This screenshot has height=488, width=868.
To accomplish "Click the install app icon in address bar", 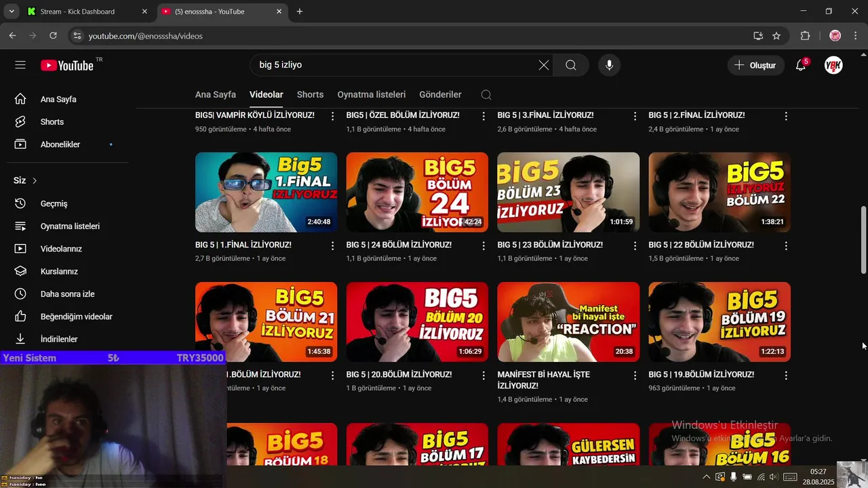I will click(758, 36).
